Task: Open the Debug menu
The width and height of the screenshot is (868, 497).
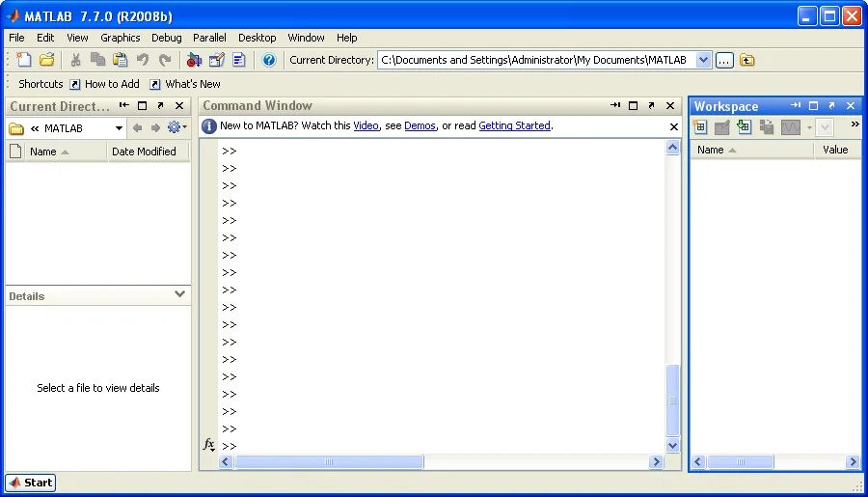Action: tap(167, 38)
